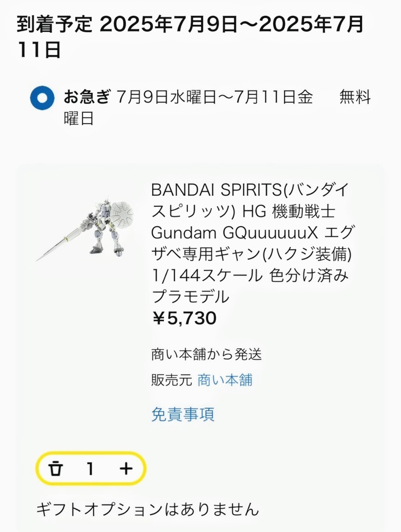Click the 無料 shipping cost label
Viewport: 401px width, 532px height.
pyautogui.click(x=355, y=97)
